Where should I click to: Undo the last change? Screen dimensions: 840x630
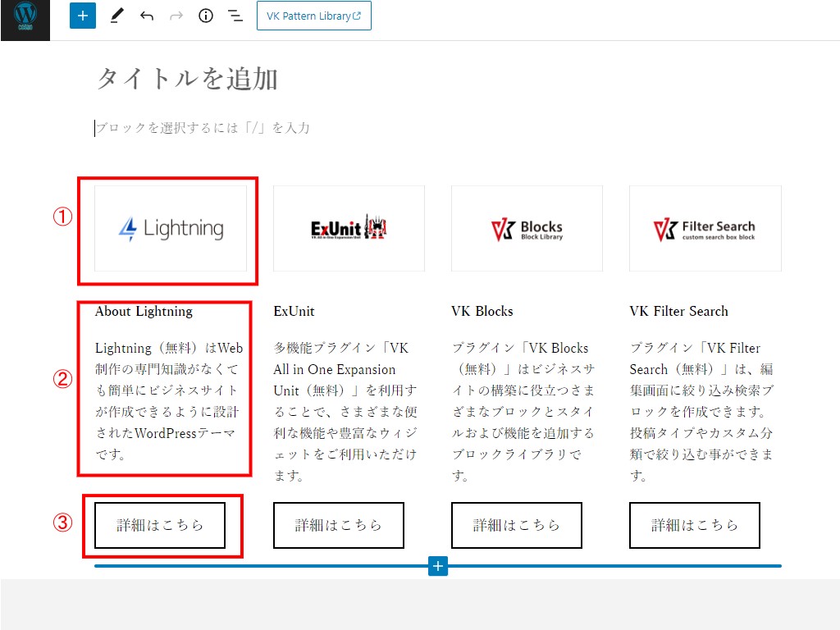click(147, 16)
